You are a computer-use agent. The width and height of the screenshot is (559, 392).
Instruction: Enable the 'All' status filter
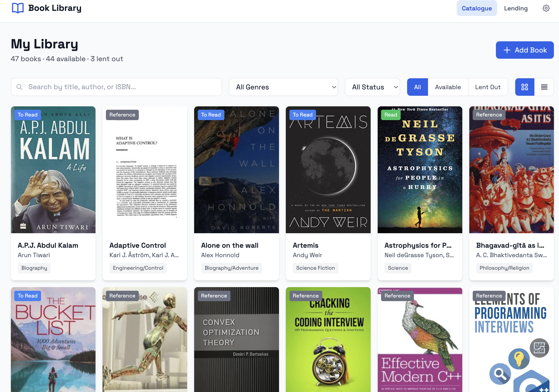click(417, 87)
